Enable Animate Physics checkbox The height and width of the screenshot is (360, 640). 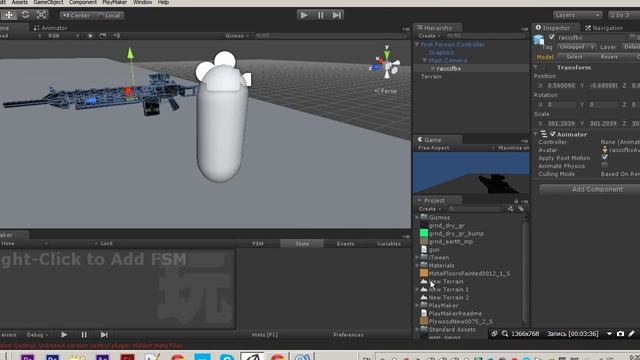(604, 165)
